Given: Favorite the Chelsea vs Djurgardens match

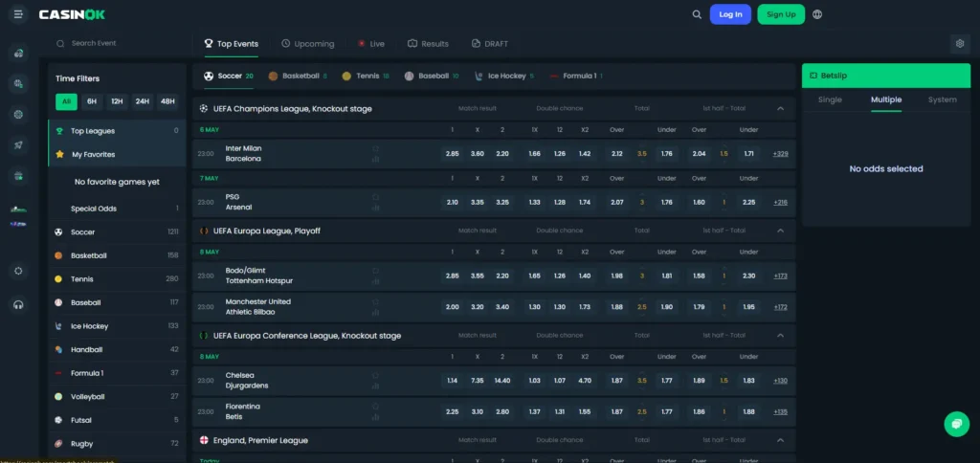Looking at the screenshot, I should (375, 376).
